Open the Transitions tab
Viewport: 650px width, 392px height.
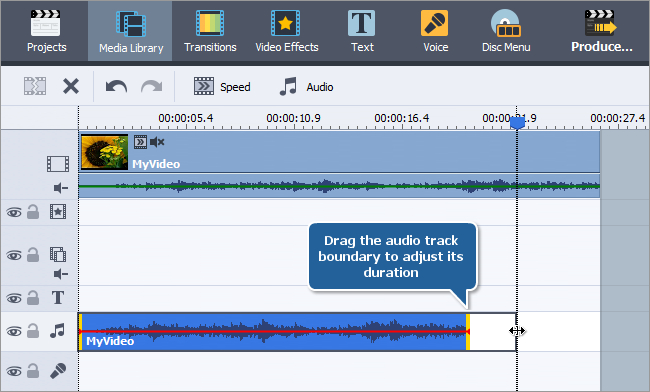coord(210,31)
